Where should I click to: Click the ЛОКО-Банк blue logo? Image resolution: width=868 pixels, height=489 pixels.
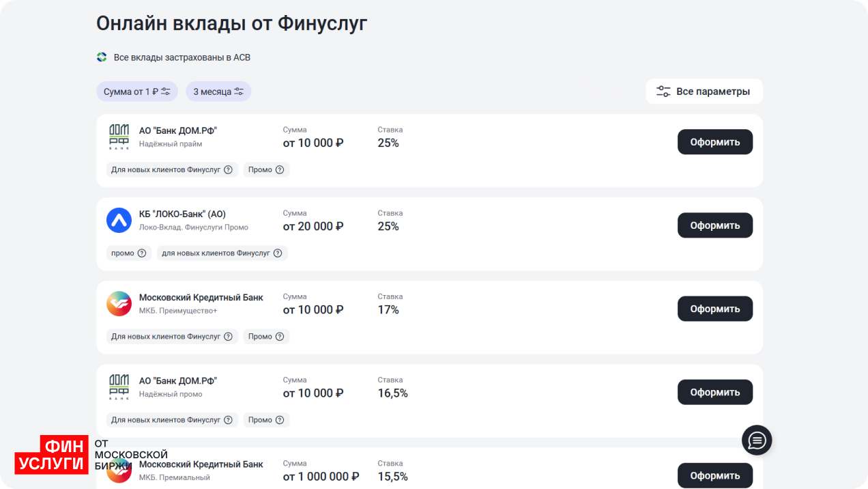pyautogui.click(x=119, y=220)
